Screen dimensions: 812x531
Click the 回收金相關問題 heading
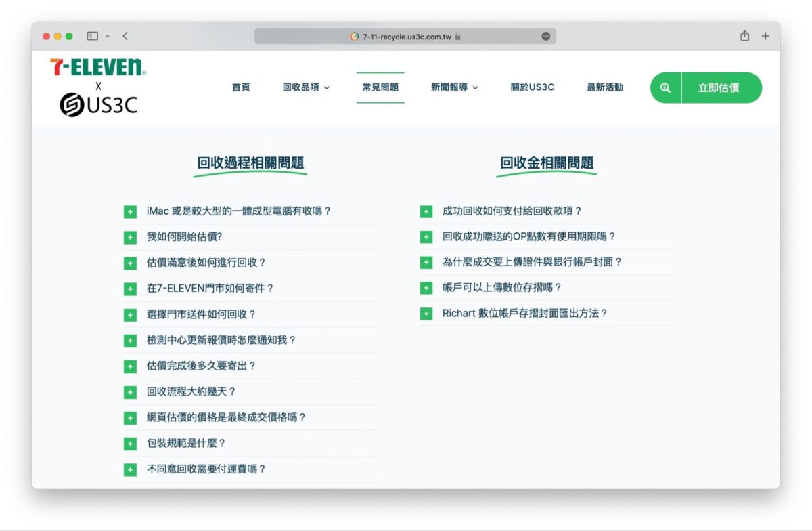[547, 163]
